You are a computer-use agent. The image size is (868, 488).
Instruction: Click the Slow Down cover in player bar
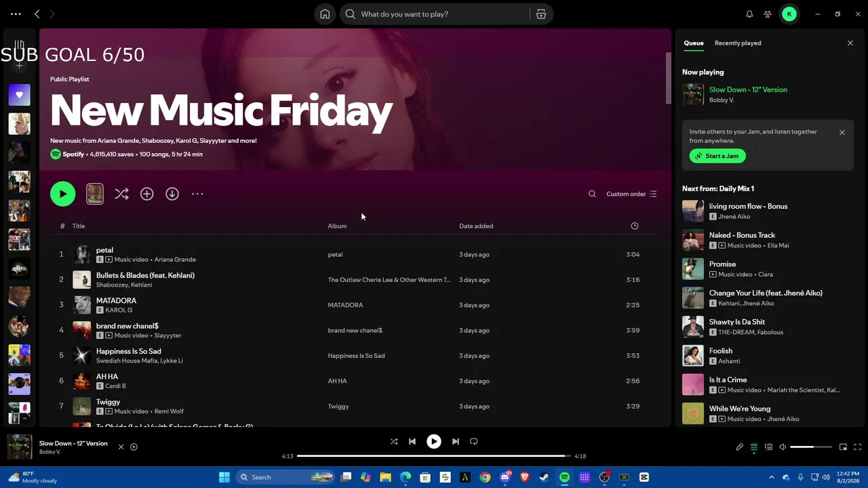19,447
